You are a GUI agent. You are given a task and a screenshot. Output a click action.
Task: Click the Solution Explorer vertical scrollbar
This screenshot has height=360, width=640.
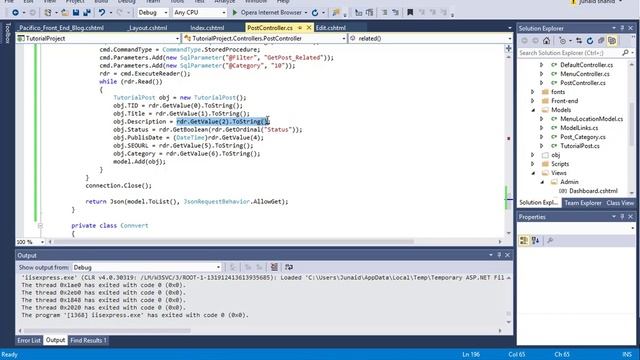pyautogui.click(x=632, y=123)
